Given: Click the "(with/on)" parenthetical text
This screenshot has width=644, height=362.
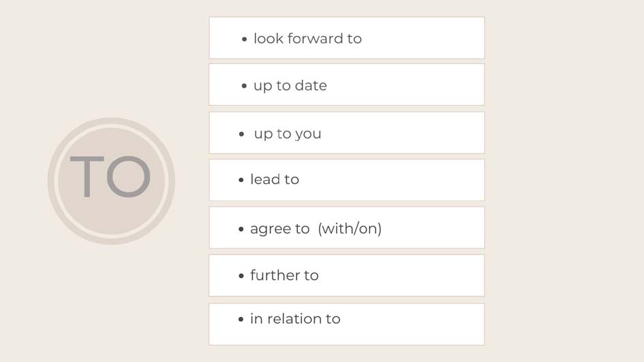Looking at the screenshot, I should [x=350, y=229].
